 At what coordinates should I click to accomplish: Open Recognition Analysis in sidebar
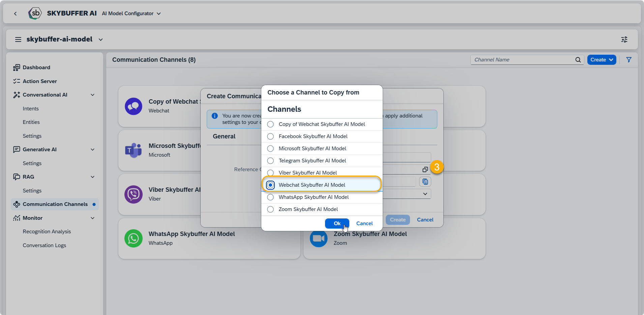[47, 232]
